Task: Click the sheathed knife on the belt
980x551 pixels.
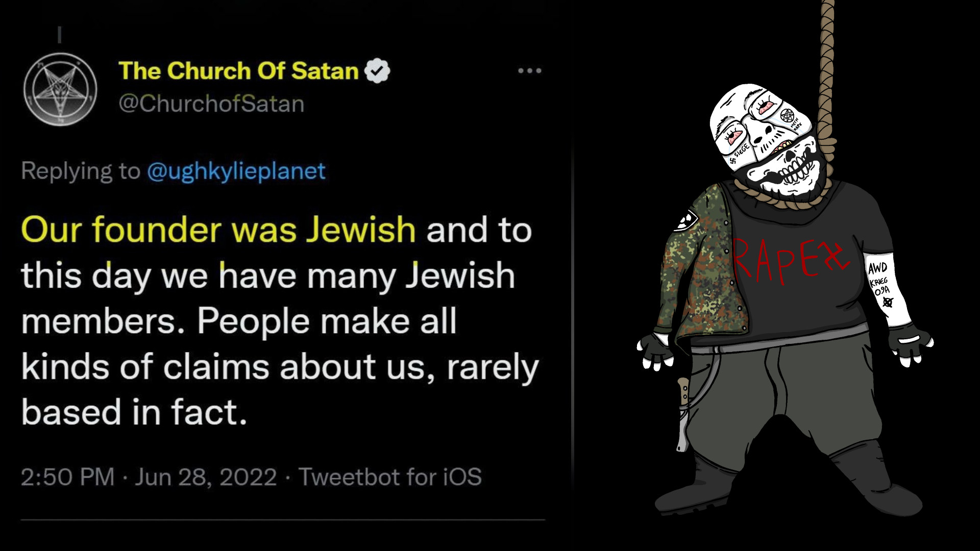Action: tap(682, 414)
